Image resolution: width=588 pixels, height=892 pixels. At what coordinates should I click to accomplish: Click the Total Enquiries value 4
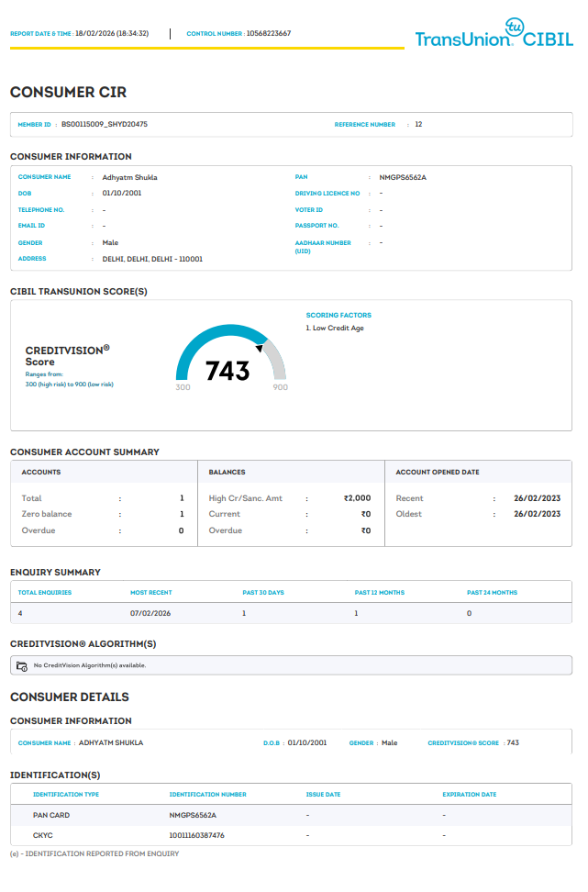[x=20, y=612]
